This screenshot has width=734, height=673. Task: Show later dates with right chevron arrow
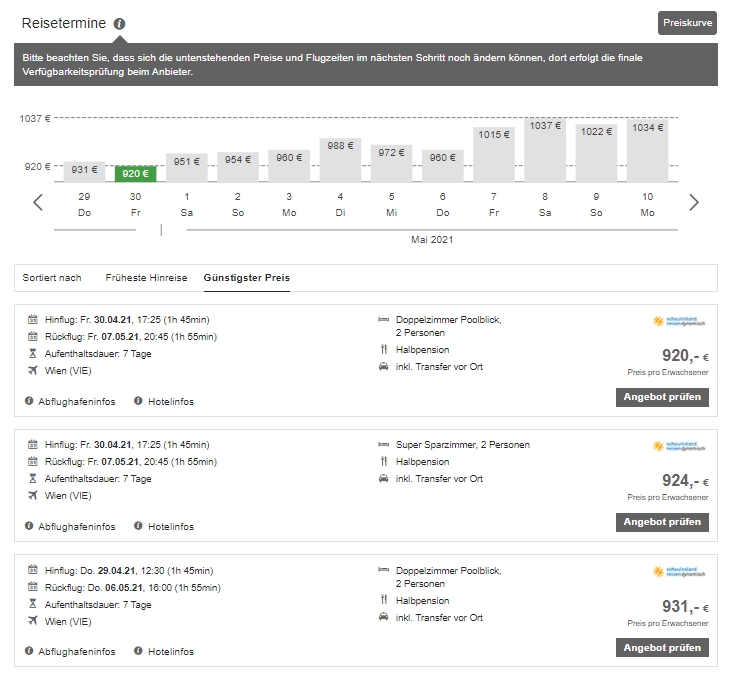[x=694, y=202]
